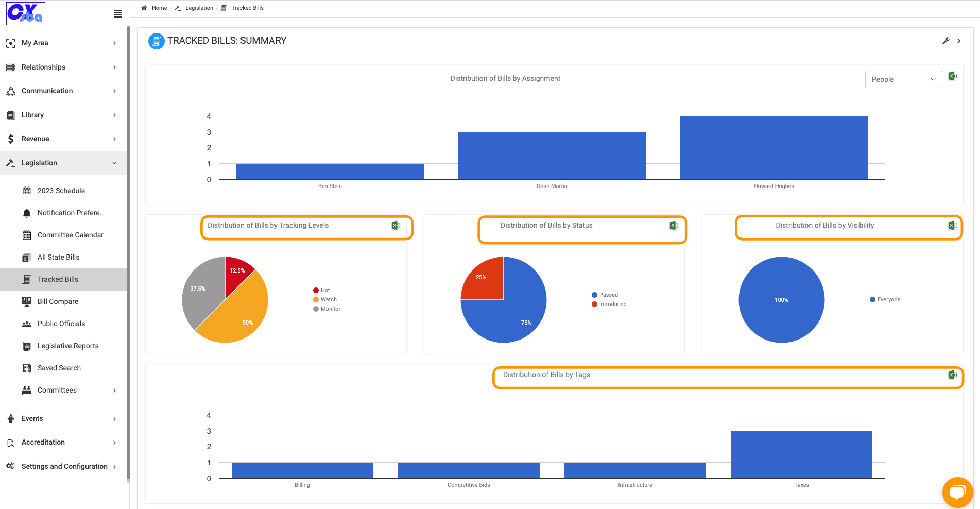Screen dimensions: 980x509
Task: Select Tracked Bills in sidebar
Action: [63, 279]
